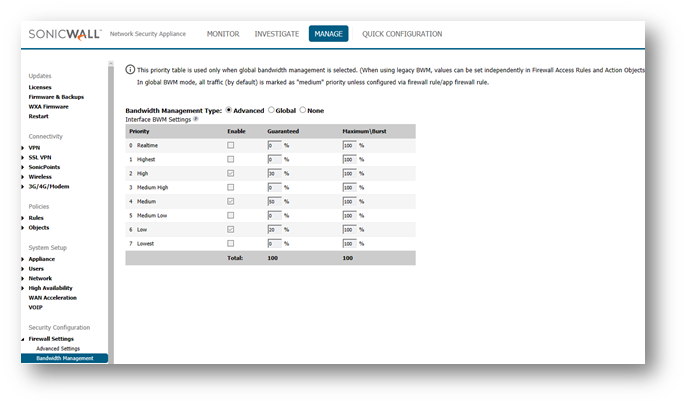
Task: Toggle the Medium priority checkbox
Action: (x=231, y=201)
